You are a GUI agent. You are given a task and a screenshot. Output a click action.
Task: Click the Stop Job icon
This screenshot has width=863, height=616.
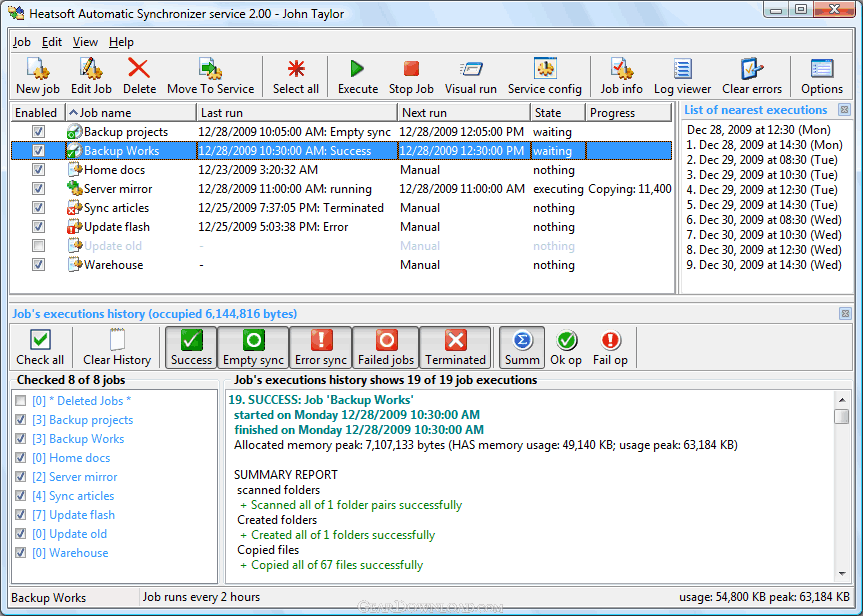coord(411,76)
